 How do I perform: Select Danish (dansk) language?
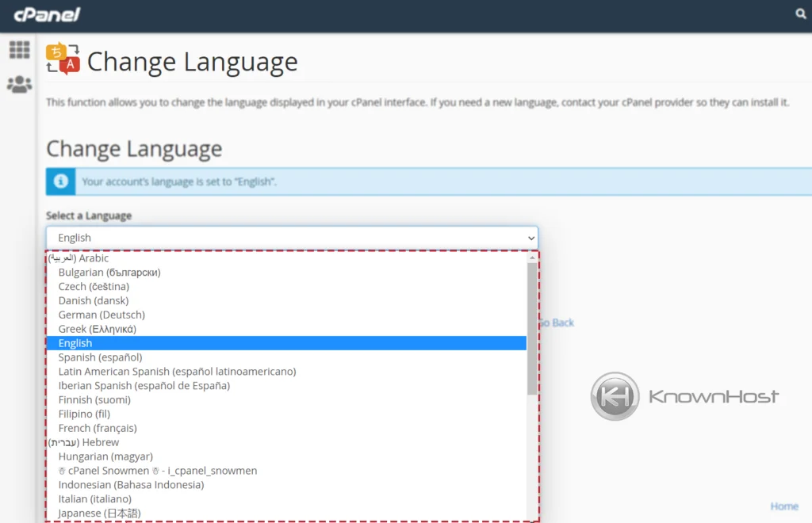click(x=286, y=300)
